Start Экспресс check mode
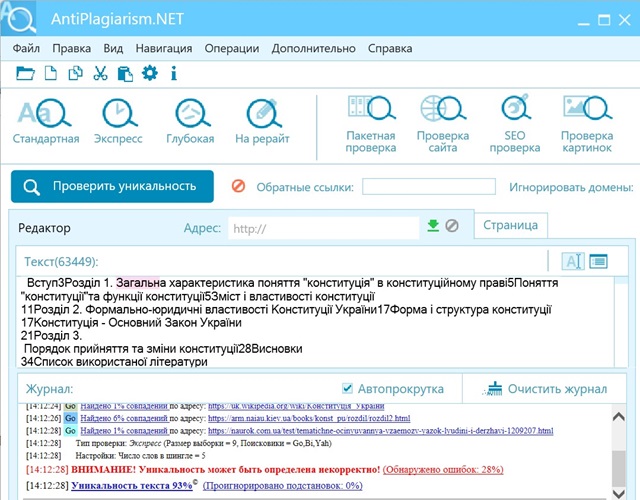This screenshot has height=500, width=640. point(118,122)
